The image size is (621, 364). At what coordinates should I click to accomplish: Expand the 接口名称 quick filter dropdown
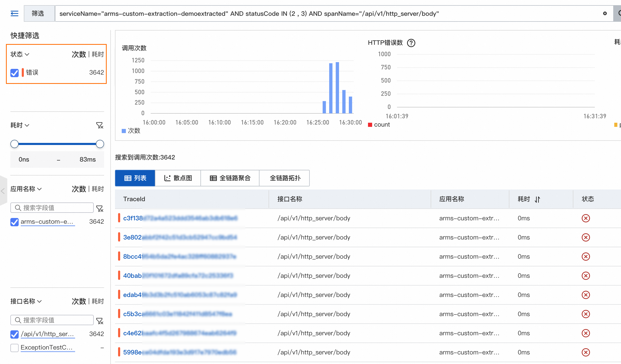click(26, 301)
